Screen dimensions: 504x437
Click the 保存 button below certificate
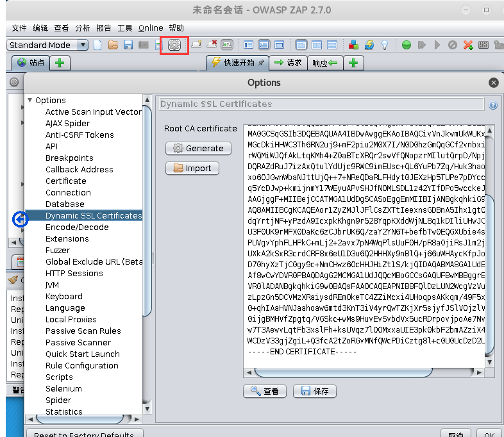tap(315, 391)
